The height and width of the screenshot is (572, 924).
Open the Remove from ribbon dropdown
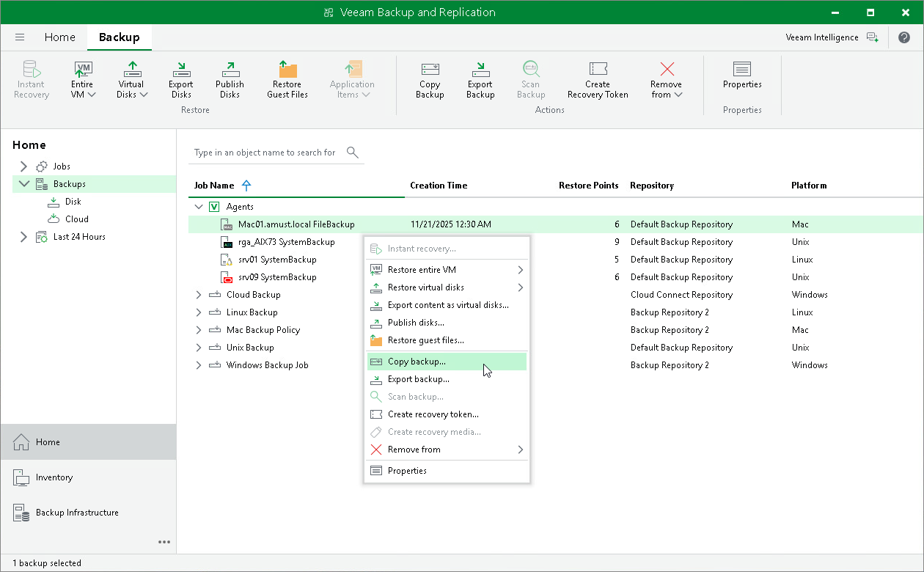click(x=666, y=79)
